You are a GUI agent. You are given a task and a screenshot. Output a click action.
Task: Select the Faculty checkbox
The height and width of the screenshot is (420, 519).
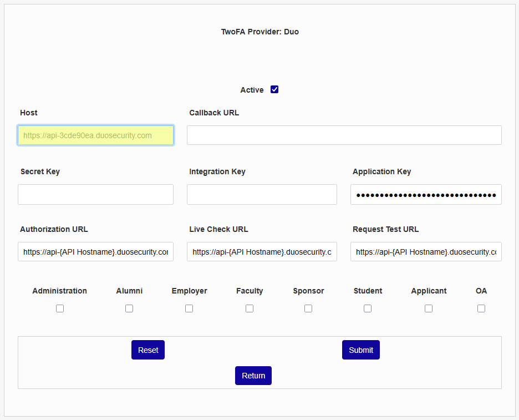pyautogui.click(x=250, y=308)
